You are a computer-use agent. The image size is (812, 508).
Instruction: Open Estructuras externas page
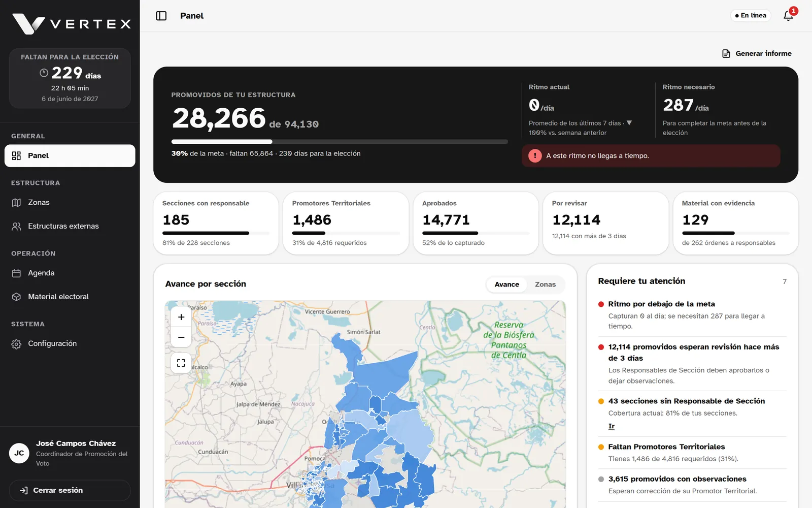click(70, 227)
